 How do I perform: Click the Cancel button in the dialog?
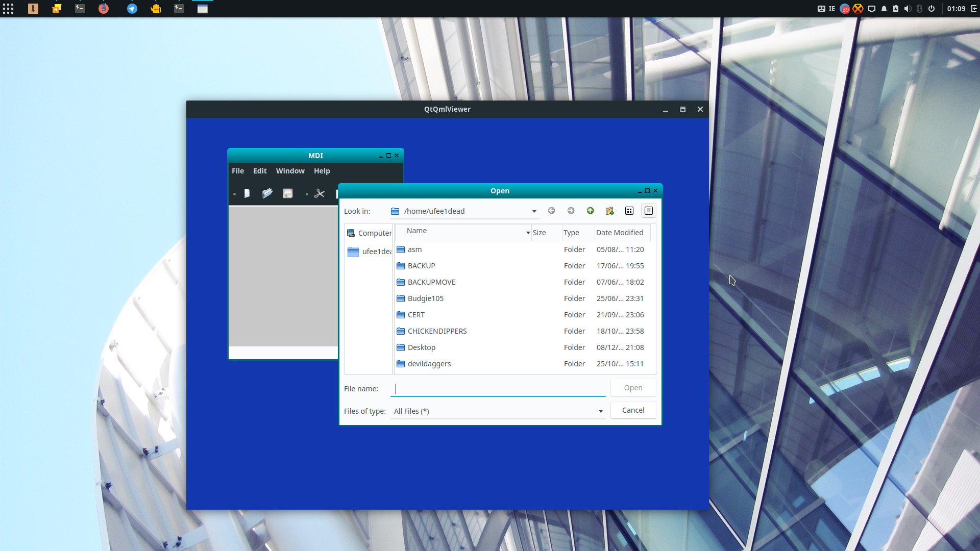click(633, 410)
